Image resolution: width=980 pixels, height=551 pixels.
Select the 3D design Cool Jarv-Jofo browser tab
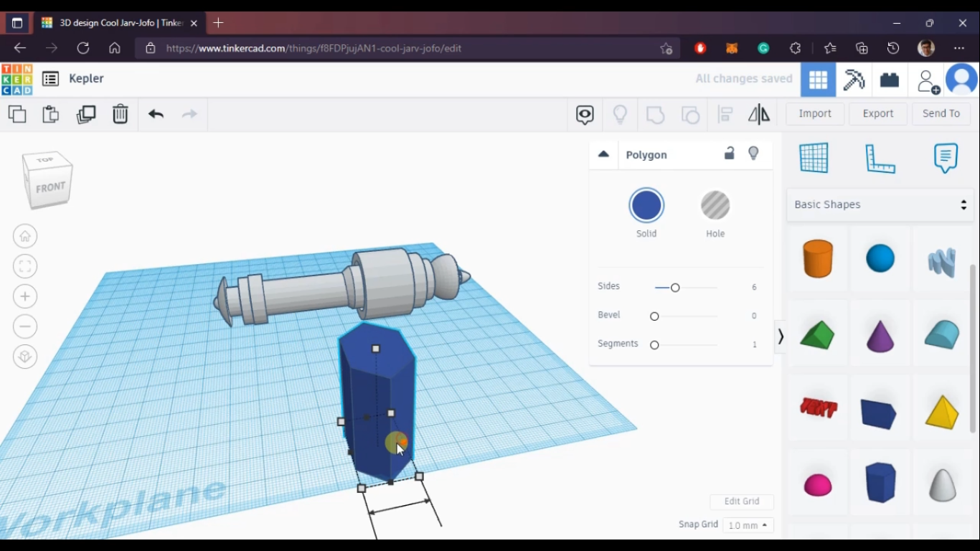point(119,23)
